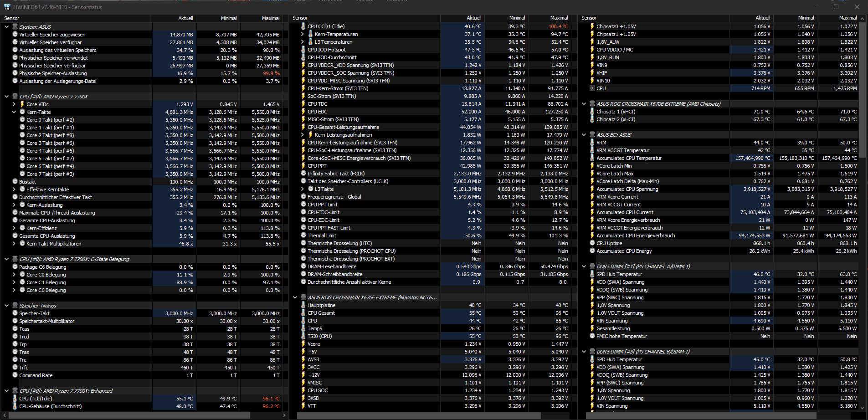Click the thermometer icon beside Chipsatz 1 (xHCI)
The height and width of the screenshot is (420, 868).
[592, 112]
